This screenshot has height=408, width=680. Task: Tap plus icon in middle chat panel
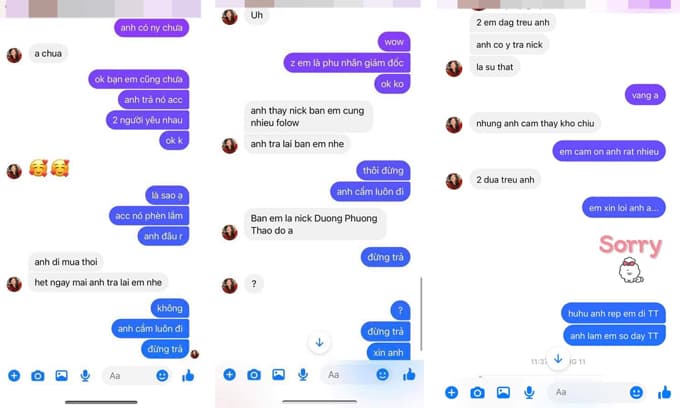coord(229,374)
